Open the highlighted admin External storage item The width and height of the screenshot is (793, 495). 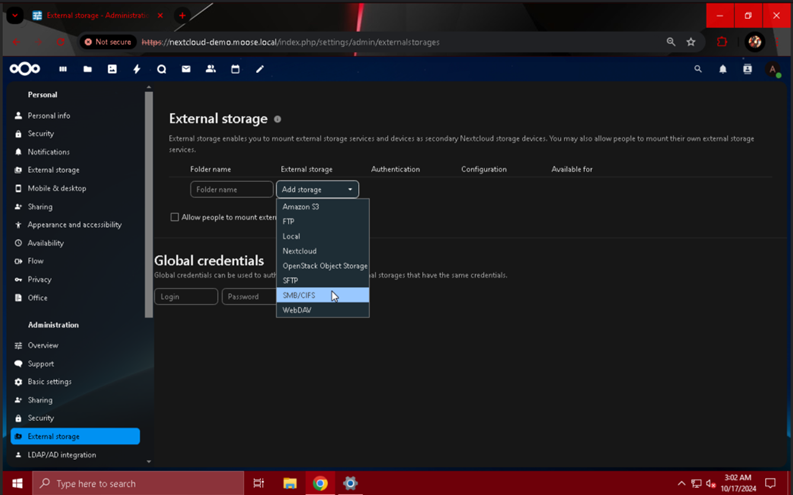(75, 436)
